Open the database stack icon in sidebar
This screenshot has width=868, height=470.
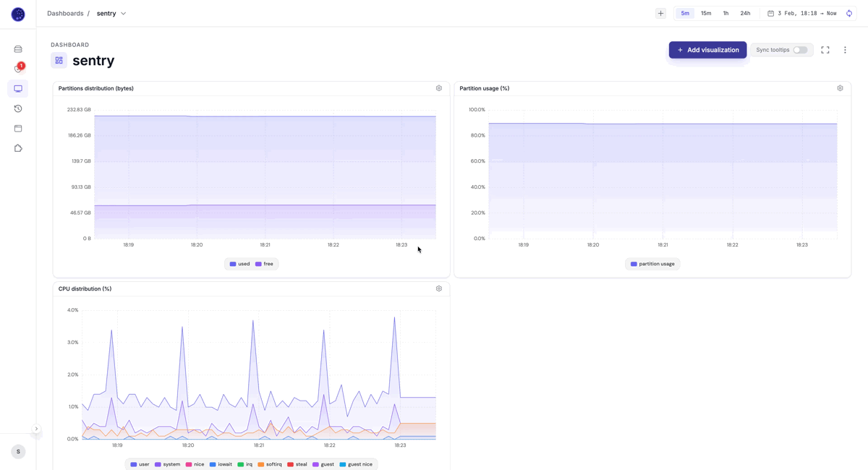(x=18, y=49)
